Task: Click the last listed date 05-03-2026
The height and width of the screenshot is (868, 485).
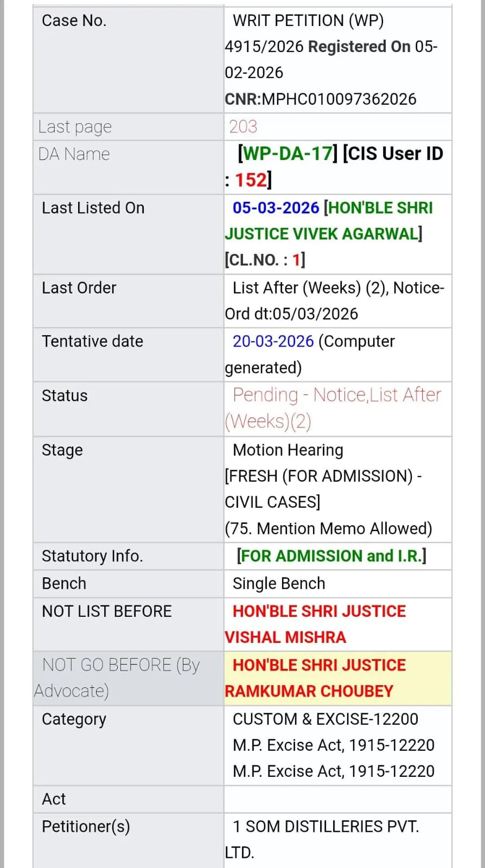Action: pyautogui.click(x=276, y=208)
